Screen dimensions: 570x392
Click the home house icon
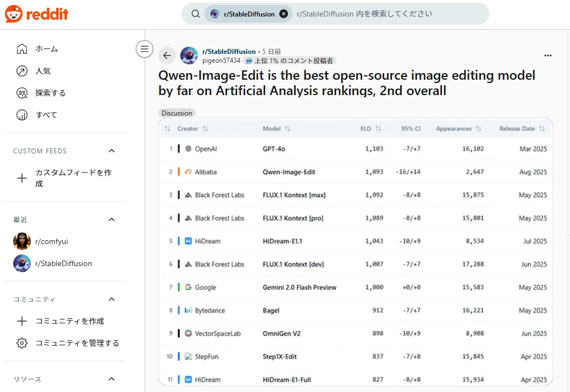coord(22,49)
